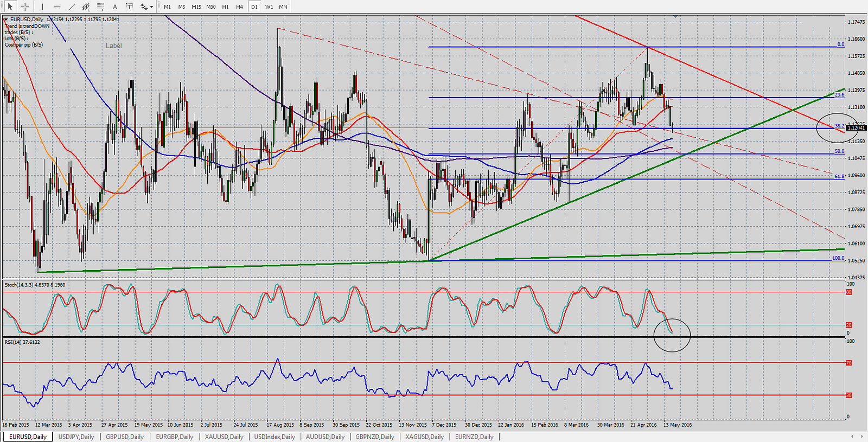The image size is (868, 442).
Task: Switch chart to W1 weekly timeframe
Action: click(x=269, y=7)
